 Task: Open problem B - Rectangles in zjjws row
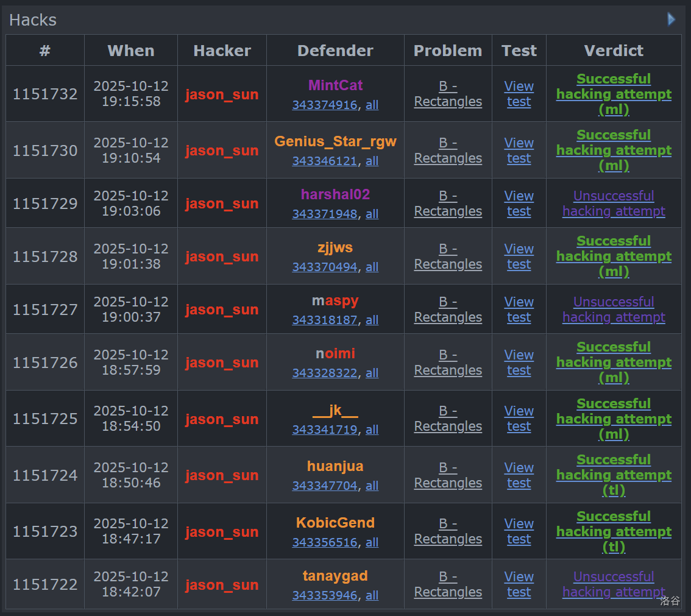[448, 257]
